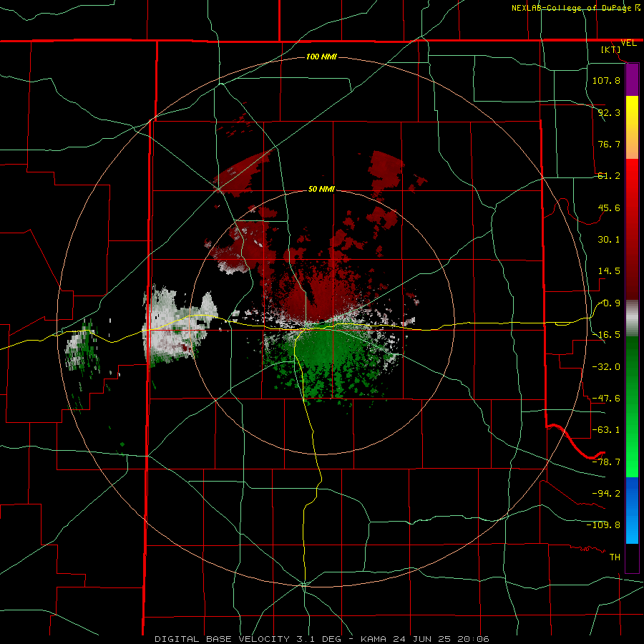Click the 61.2 velocity scale value

point(609,176)
